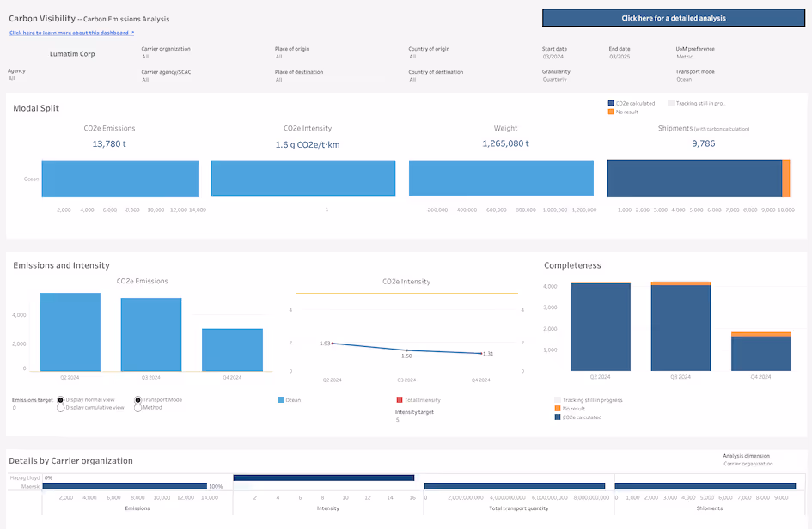812x529 pixels.
Task: Select the Modal Split CO2e Intensity bar
Action: (x=303, y=178)
